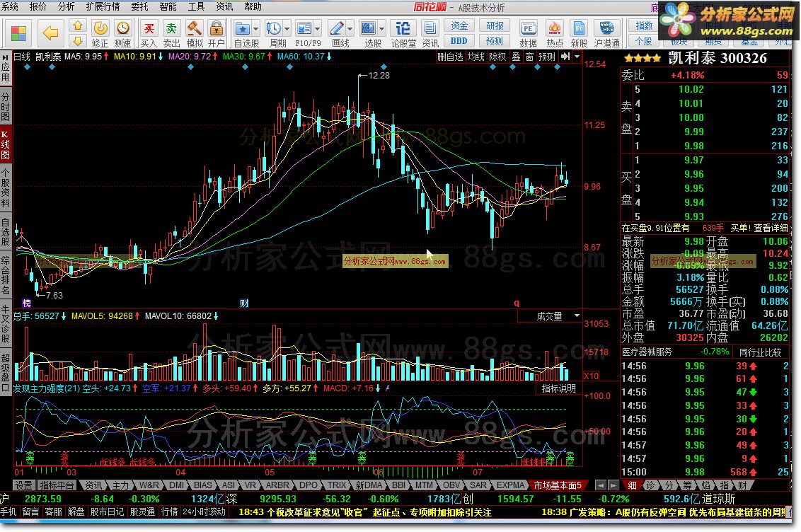Click the yellow page-up arrow
Screen dimensions: 801x532
[78, 25]
